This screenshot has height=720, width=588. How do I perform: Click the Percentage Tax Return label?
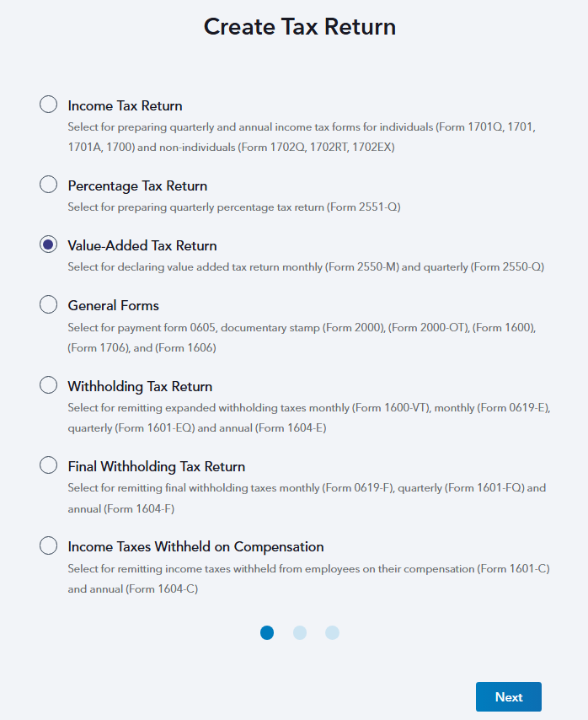[x=137, y=186]
